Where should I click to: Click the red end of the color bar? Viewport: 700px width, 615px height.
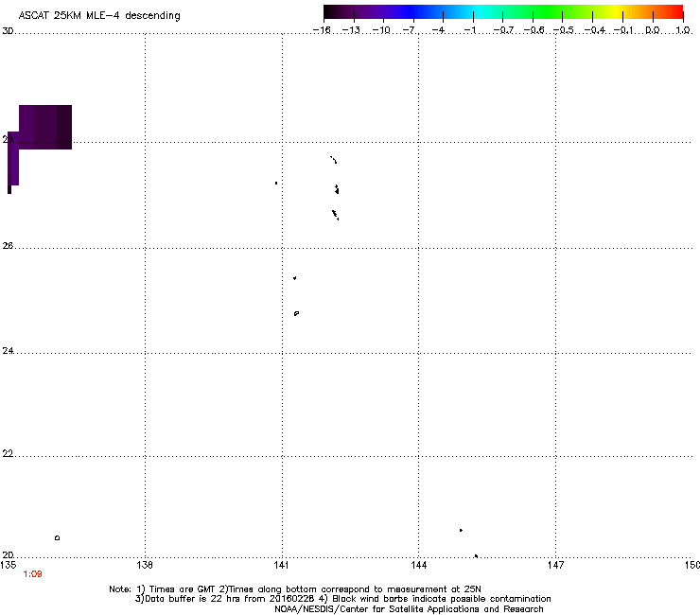(x=674, y=11)
